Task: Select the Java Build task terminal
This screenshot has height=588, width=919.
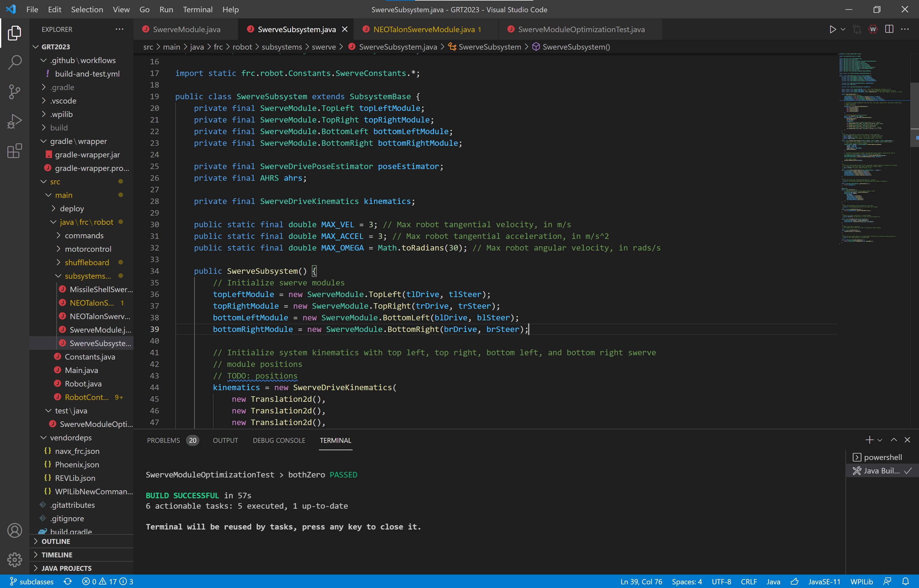Action: 882,471
